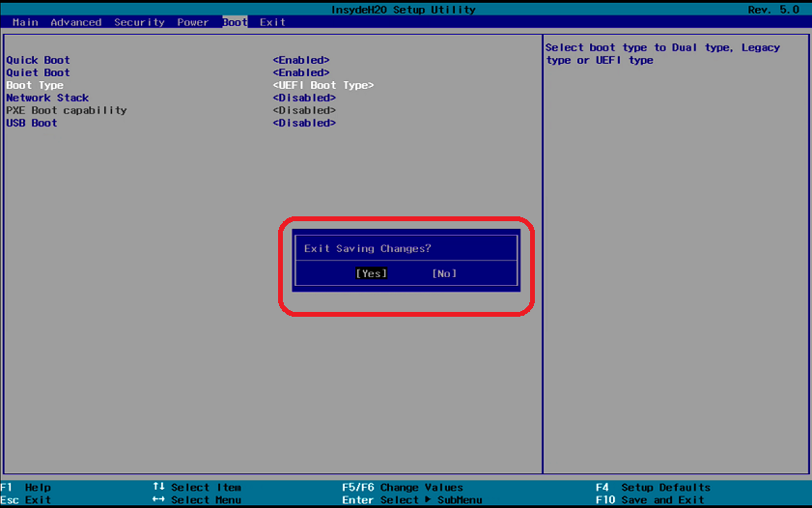Click the F10 Save and Exit hint
Screen dimensions: 812x508
pos(652,500)
